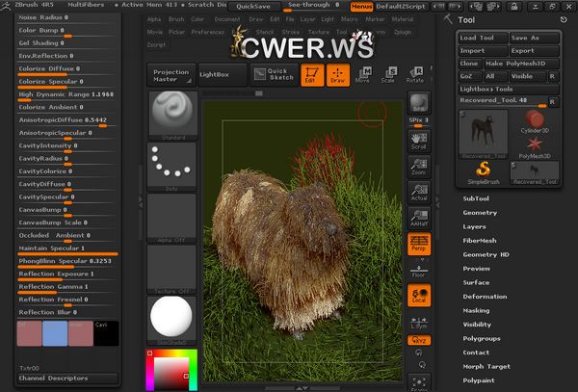
Task: Click the Zoom canvas icon
Action: coord(418,168)
